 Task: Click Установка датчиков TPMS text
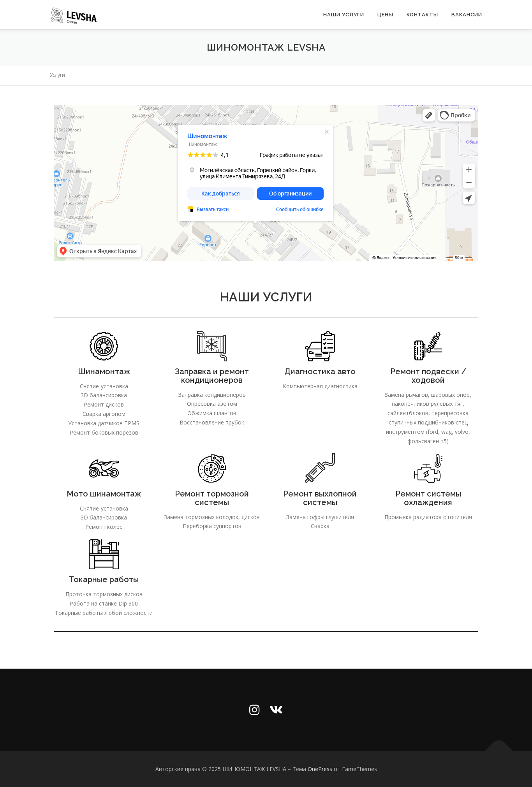point(104,423)
